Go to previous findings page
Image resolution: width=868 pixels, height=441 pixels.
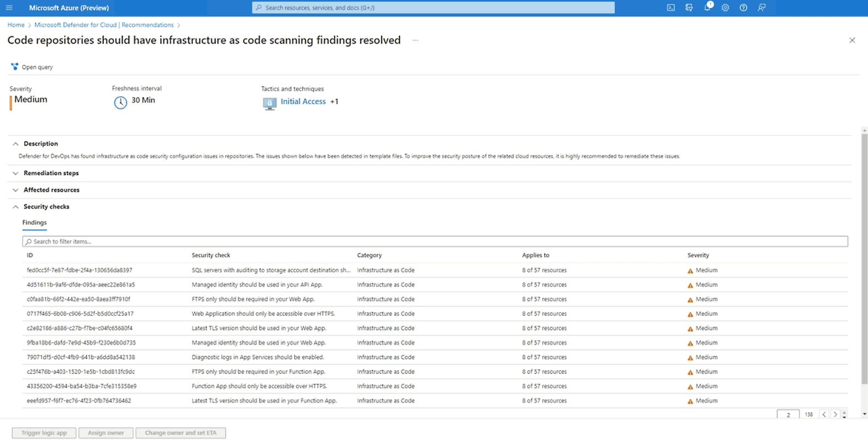pos(824,415)
